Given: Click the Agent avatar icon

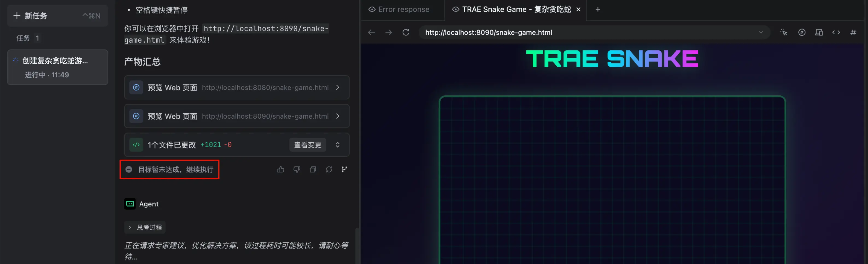Looking at the screenshot, I should point(130,204).
